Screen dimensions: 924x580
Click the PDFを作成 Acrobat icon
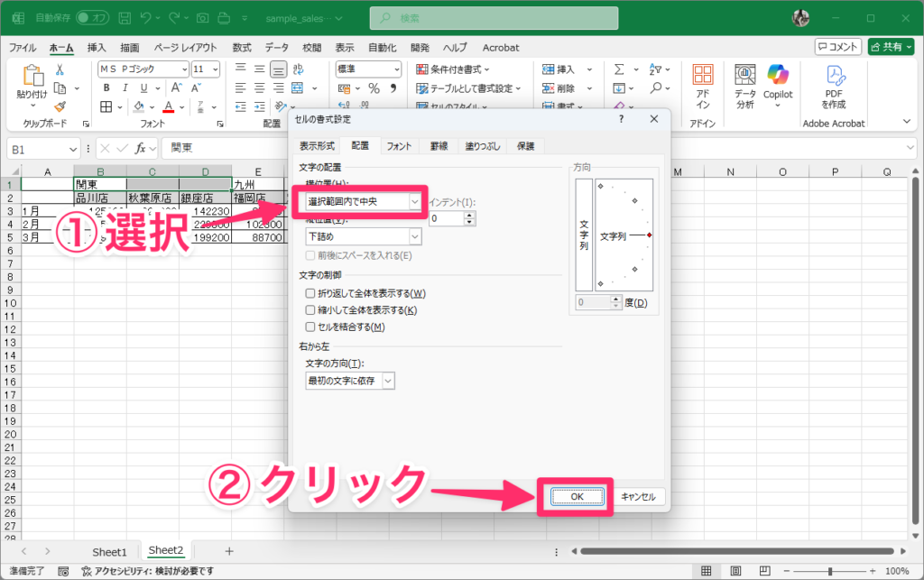[x=833, y=86]
